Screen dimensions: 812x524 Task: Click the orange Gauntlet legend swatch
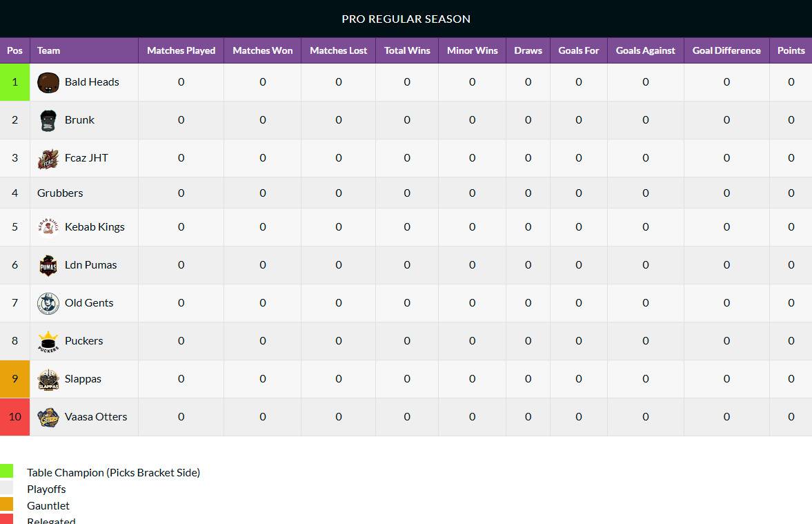click(x=6, y=504)
